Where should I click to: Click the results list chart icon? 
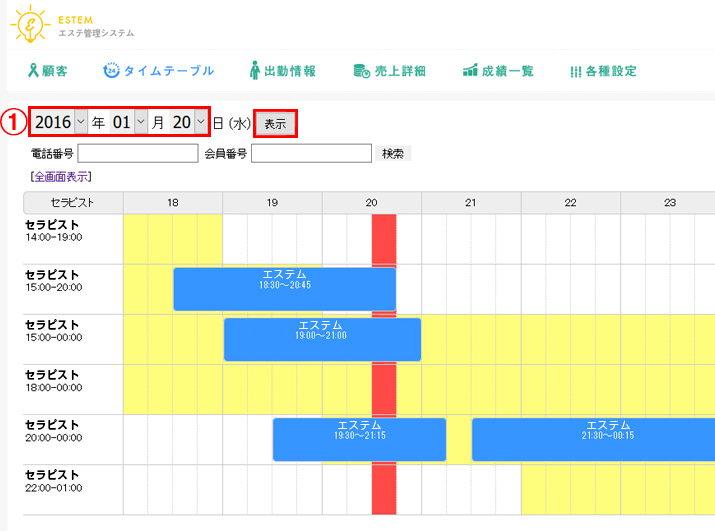(469, 71)
